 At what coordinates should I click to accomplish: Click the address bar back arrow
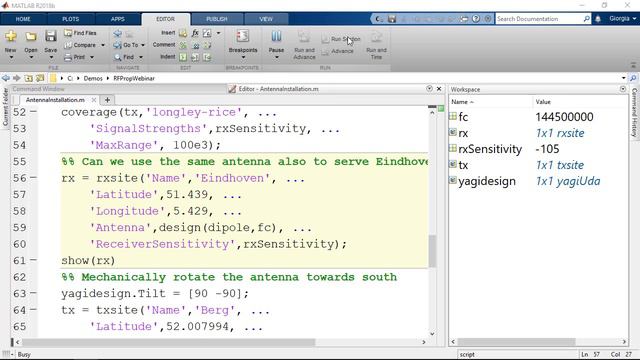coord(5,78)
